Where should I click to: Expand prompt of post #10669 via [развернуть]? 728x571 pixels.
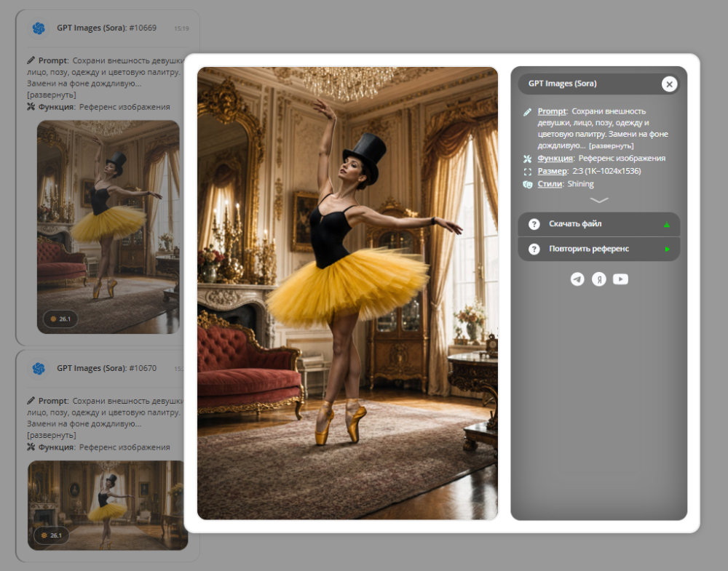(x=52, y=95)
